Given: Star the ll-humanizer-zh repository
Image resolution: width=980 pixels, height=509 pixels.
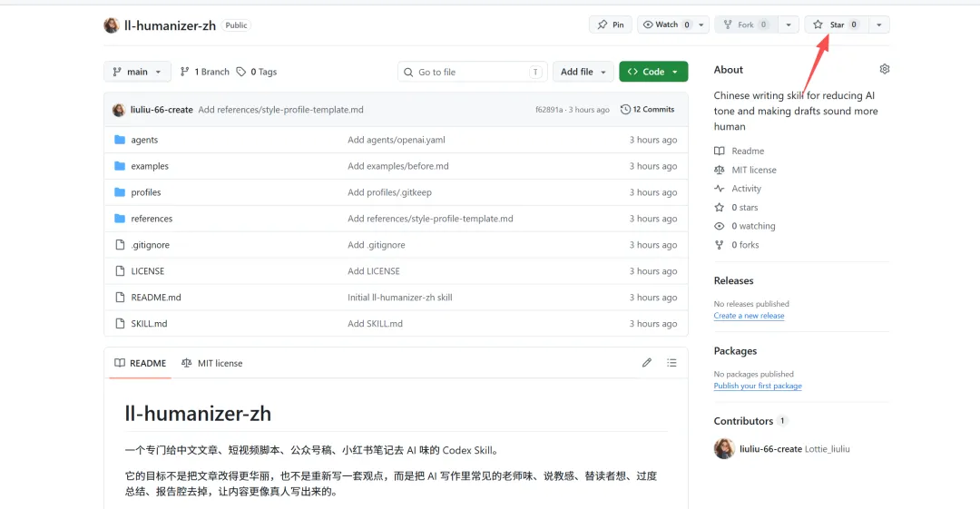Looking at the screenshot, I should (836, 24).
